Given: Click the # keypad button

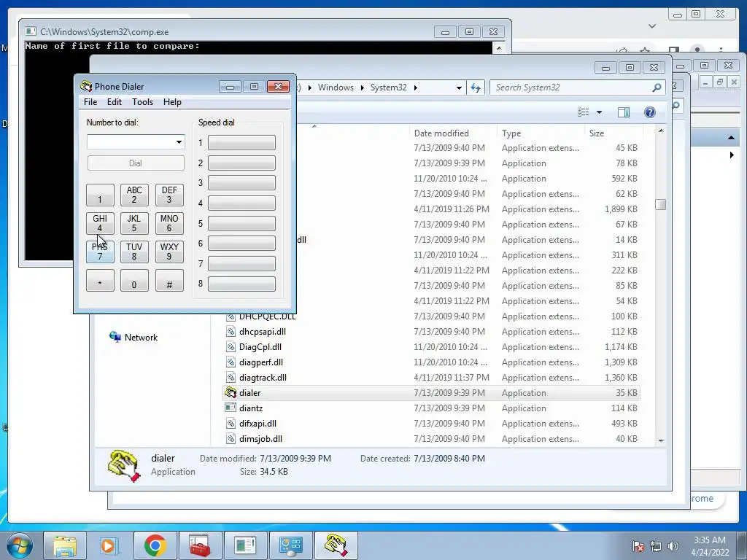Looking at the screenshot, I should [x=169, y=281].
